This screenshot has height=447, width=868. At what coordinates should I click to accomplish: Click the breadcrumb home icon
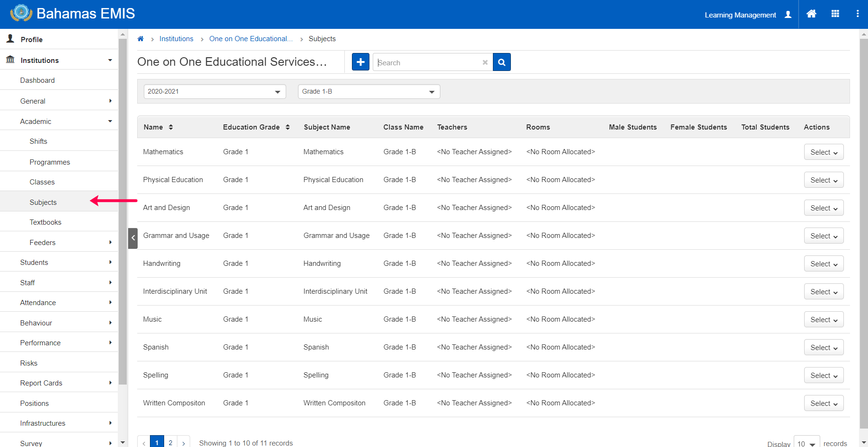pos(140,39)
